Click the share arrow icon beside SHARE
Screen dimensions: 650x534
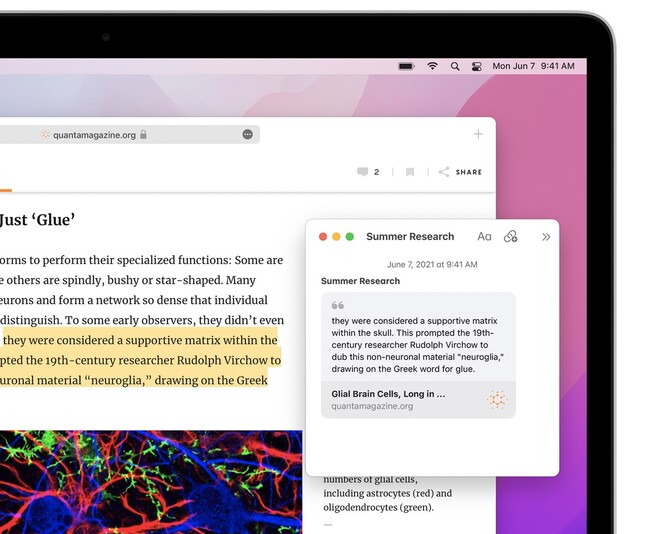tap(444, 172)
